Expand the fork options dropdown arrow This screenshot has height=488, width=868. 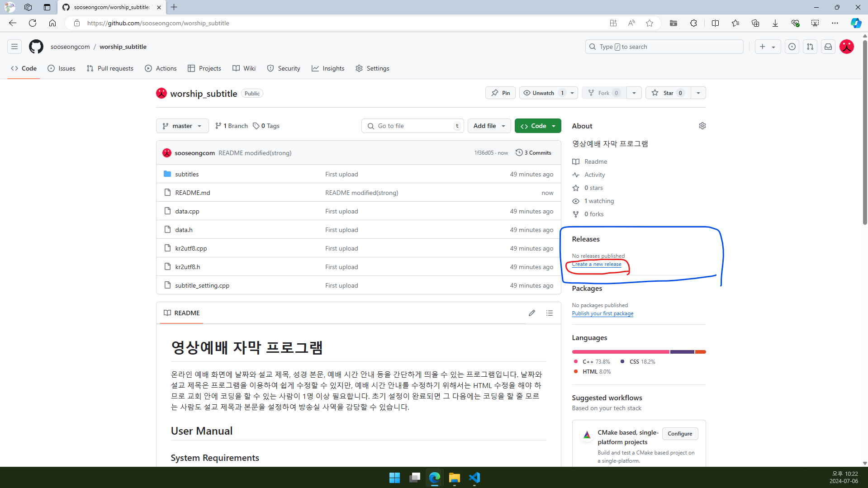click(x=634, y=93)
